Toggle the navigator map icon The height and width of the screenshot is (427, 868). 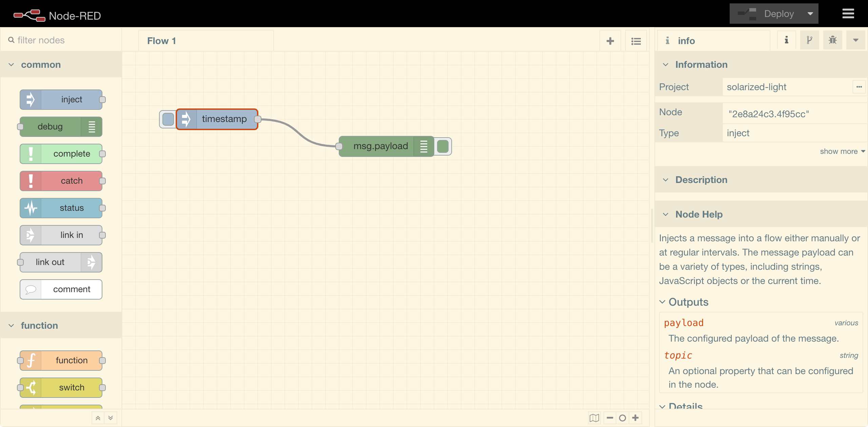(x=594, y=418)
